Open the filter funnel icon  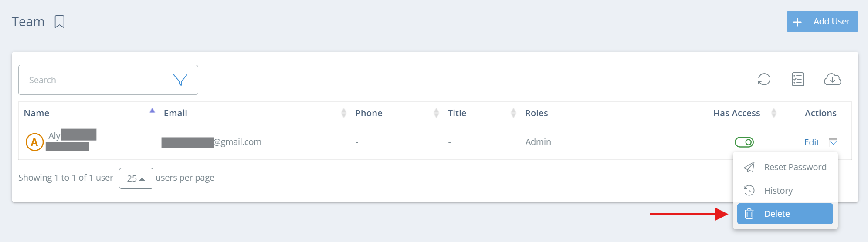(180, 80)
